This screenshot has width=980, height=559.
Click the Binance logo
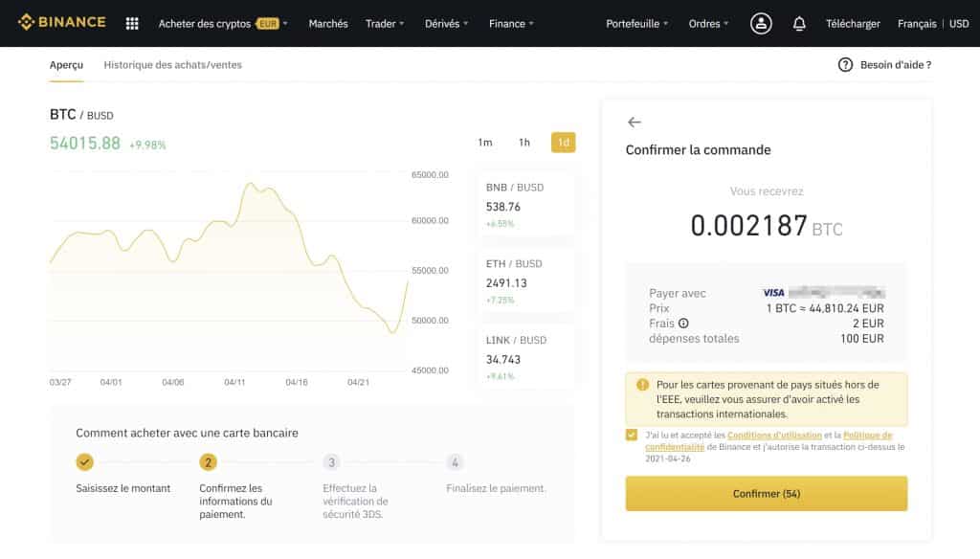click(61, 22)
